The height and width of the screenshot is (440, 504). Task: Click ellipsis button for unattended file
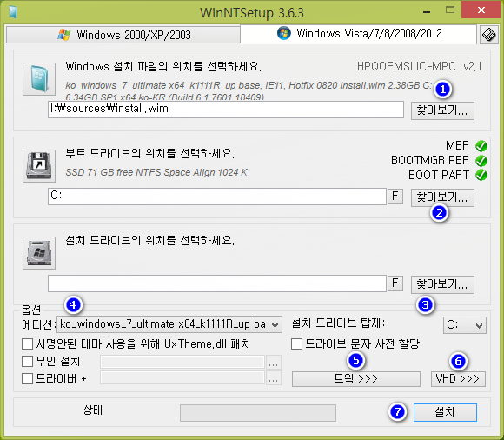coord(273,362)
